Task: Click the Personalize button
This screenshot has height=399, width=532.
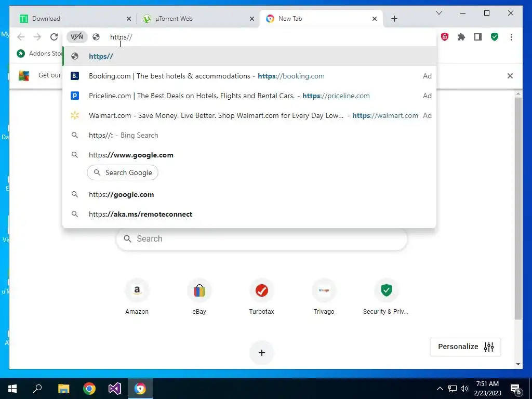Action: coord(465,347)
